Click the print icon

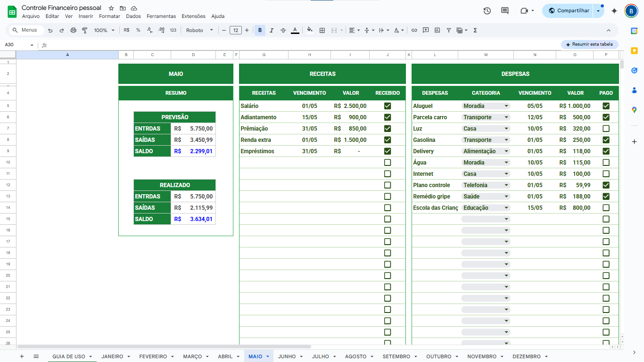pyautogui.click(x=73, y=30)
